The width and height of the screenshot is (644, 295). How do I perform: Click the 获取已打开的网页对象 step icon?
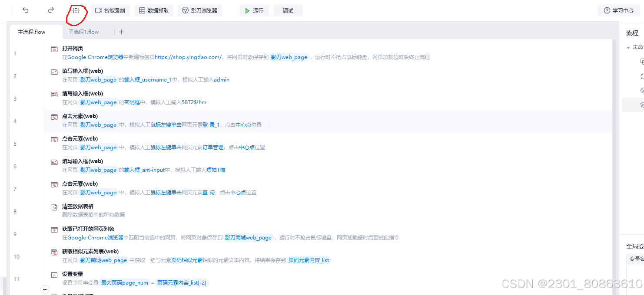[54, 229]
